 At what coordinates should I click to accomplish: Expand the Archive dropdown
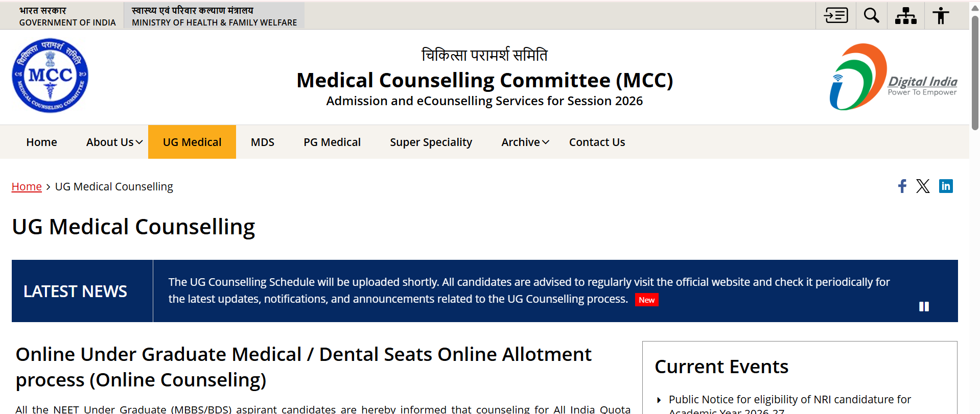point(525,142)
